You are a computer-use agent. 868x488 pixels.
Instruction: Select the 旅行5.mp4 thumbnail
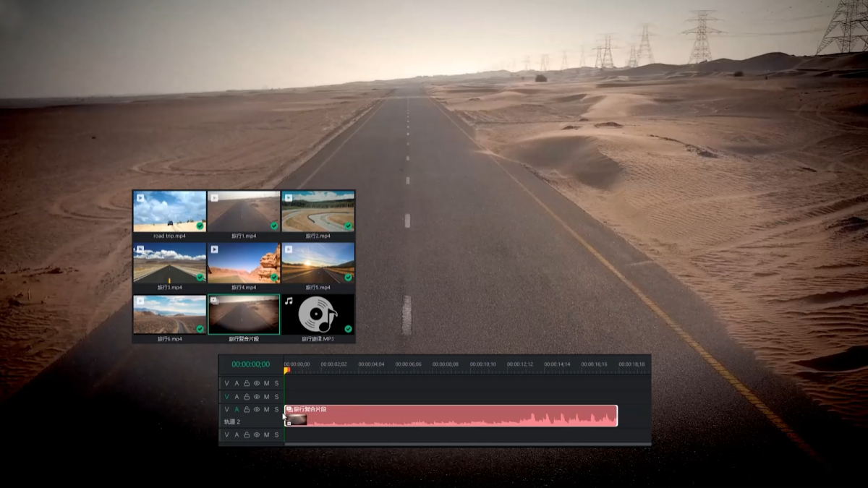coord(318,262)
